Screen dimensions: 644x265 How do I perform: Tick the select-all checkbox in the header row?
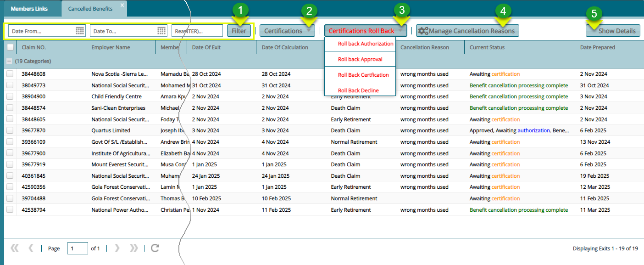(x=10, y=47)
